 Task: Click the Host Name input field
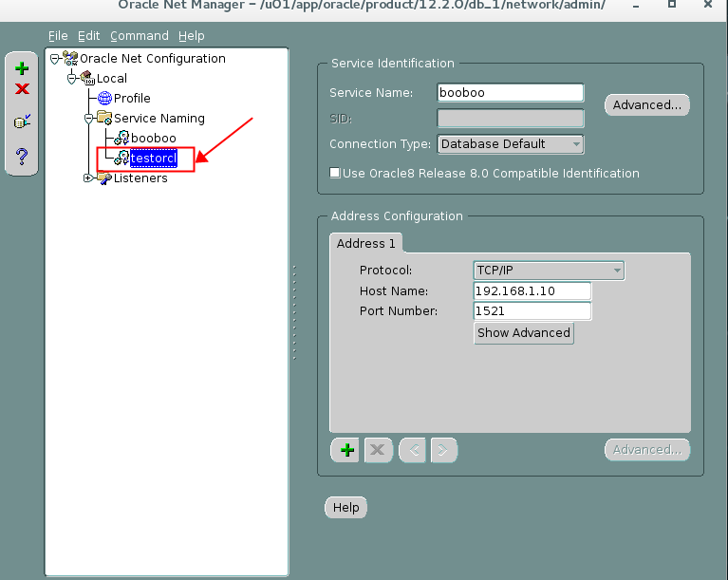[x=532, y=290]
